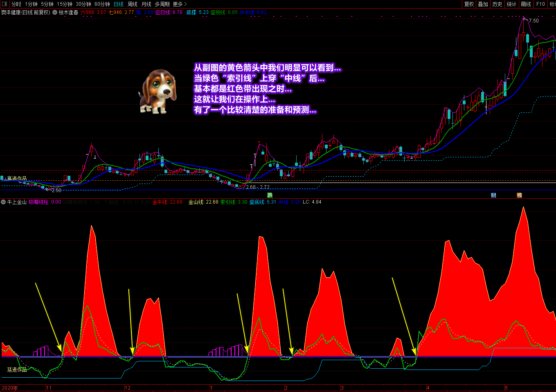Select the 2020年 timeline label
Screen dimensions: 556x392
[x=10, y=388]
